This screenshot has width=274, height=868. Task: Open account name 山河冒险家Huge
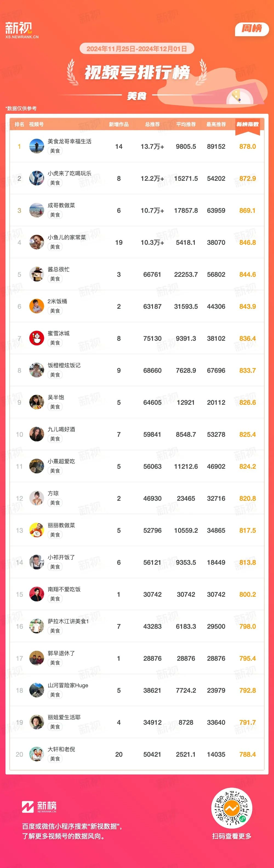pos(68,686)
